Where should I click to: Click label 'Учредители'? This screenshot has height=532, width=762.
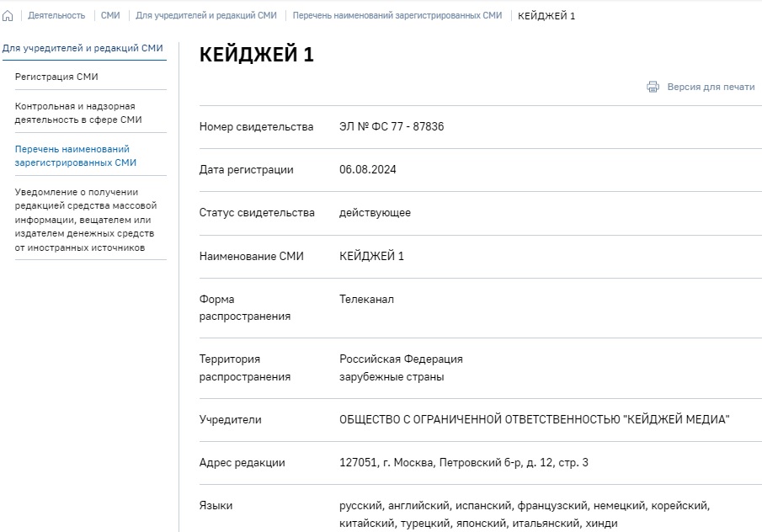[231, 420]
